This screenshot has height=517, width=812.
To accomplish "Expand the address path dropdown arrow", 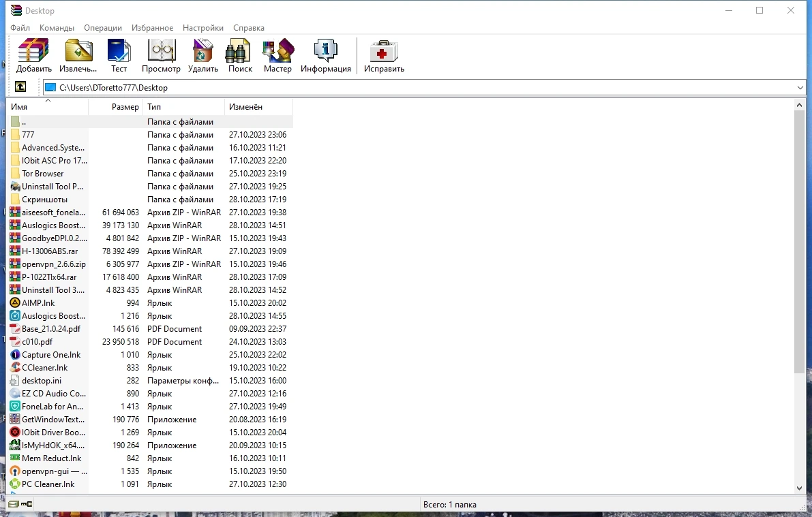I will pyautogui.click(x=800, y=87).
